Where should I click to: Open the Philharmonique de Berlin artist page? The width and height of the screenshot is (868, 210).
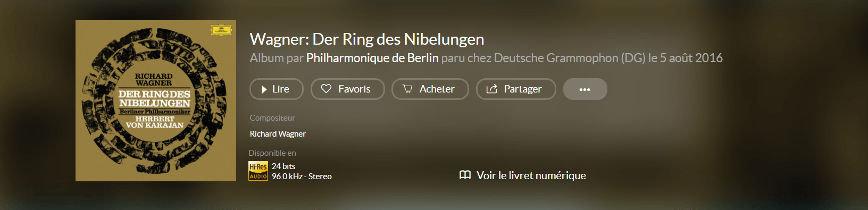[372, 58]
